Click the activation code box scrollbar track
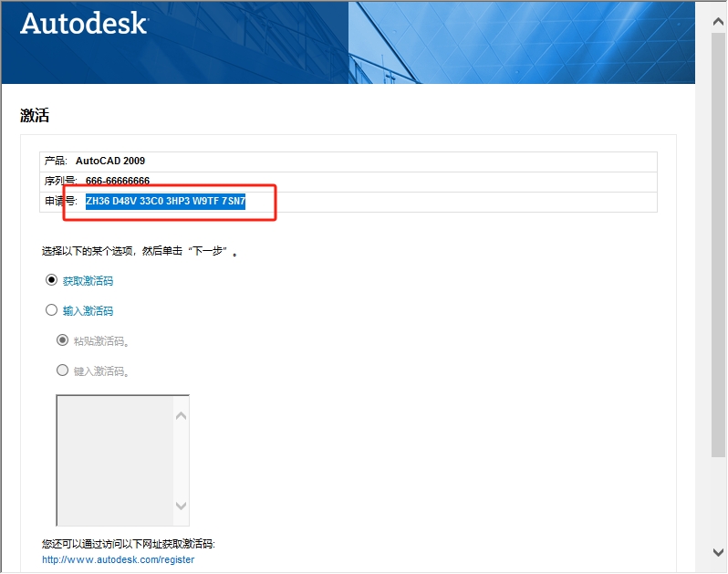Screen dimensions: 728x574 click(x=181, y=461)
